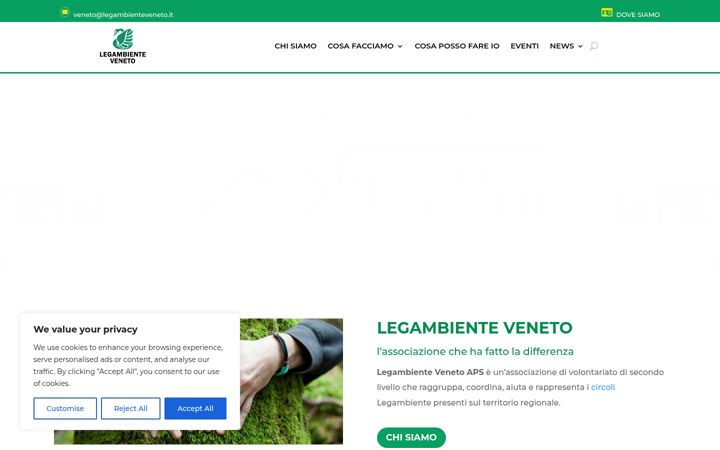Viewport: 720px width, 450px height.
Task: Go to the EVENTI menu item
Action: click(524, 46)
